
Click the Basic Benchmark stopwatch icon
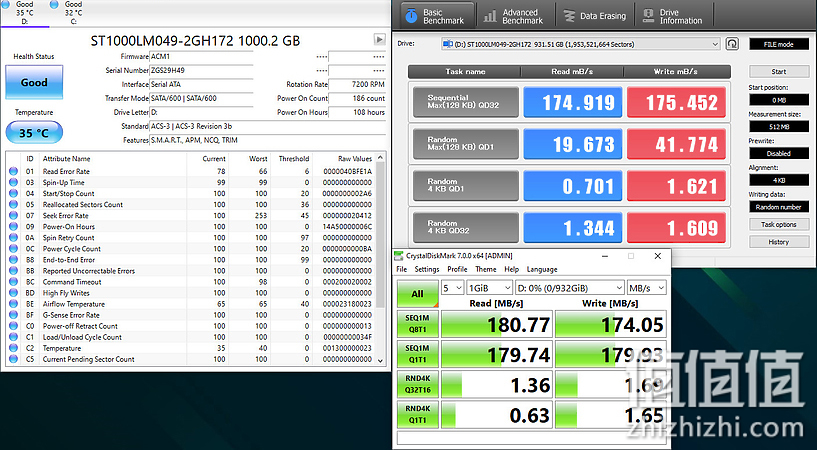[x=411, y=16]
